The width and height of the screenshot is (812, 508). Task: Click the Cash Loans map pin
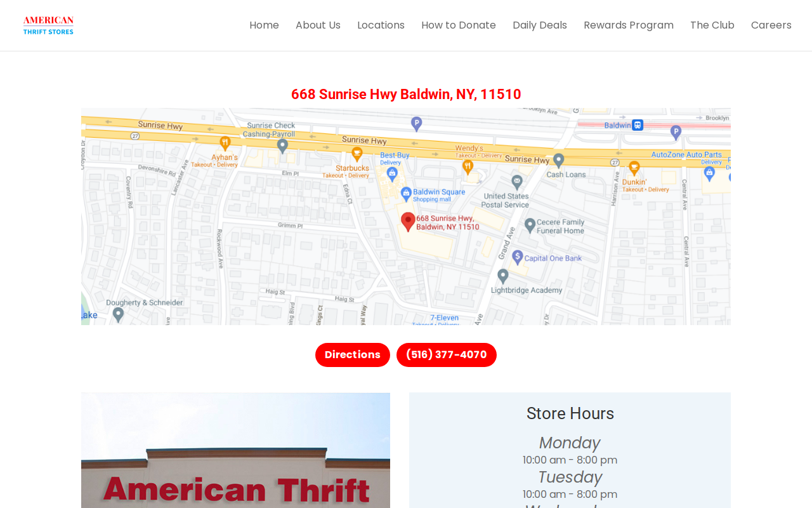(x=558, y=161)
